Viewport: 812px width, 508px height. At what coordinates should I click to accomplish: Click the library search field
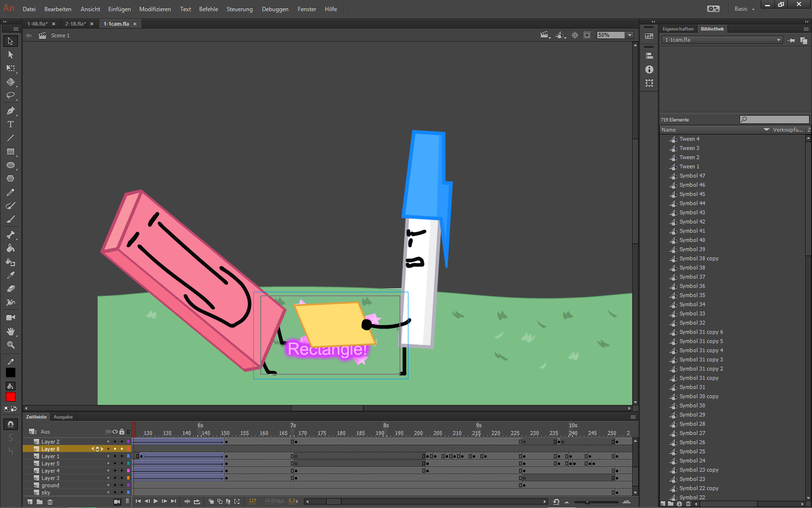coord(774,120)
